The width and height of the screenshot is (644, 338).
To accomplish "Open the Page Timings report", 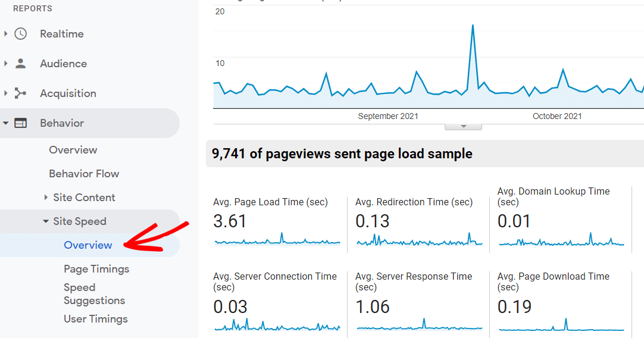I will tap(96, 269).
